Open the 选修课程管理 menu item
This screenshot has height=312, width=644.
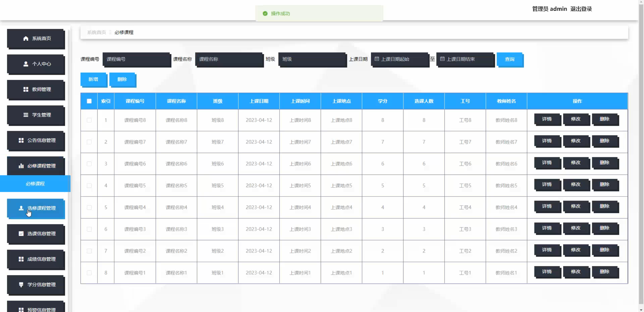36,208
